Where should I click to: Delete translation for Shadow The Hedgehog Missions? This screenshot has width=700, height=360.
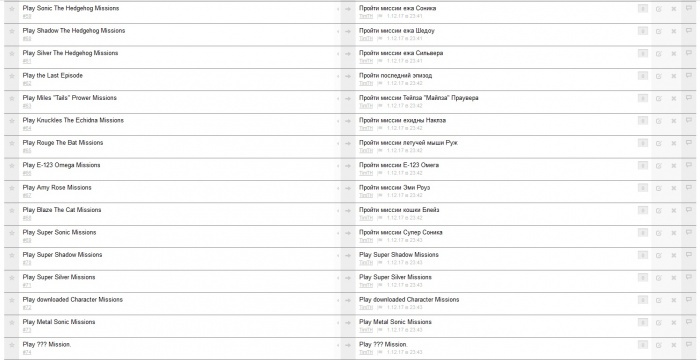coord(674,31)
